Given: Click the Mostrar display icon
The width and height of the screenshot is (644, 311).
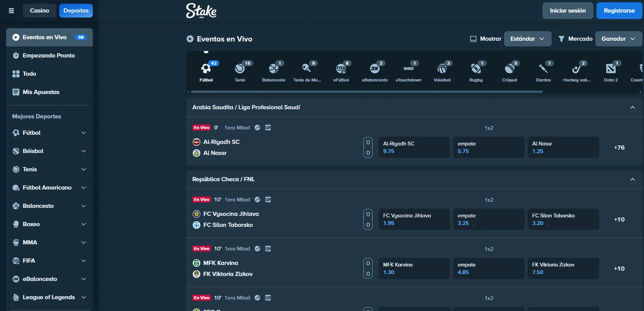Looking at the screenshot, I should (473, 39).
